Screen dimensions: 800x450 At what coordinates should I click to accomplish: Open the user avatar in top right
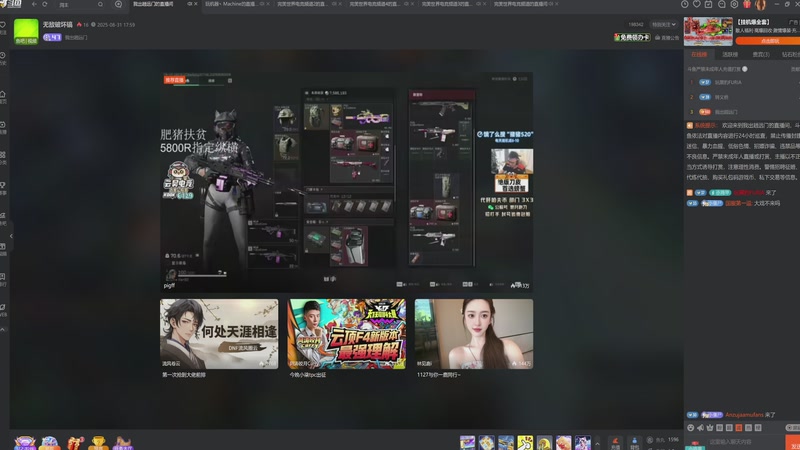pos(760,5)
